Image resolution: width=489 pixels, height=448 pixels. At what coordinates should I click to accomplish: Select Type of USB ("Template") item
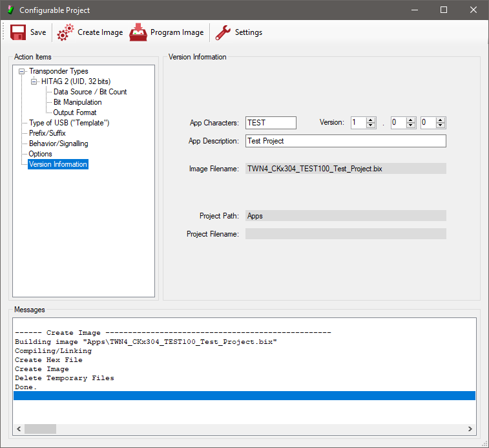click(x=69, y=123)
